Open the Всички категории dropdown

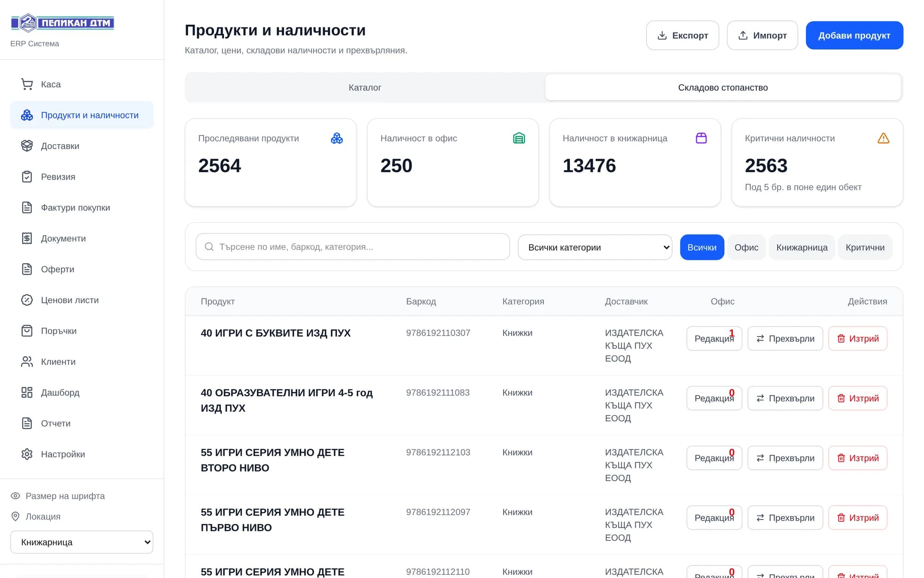click(x=595, y=247)
